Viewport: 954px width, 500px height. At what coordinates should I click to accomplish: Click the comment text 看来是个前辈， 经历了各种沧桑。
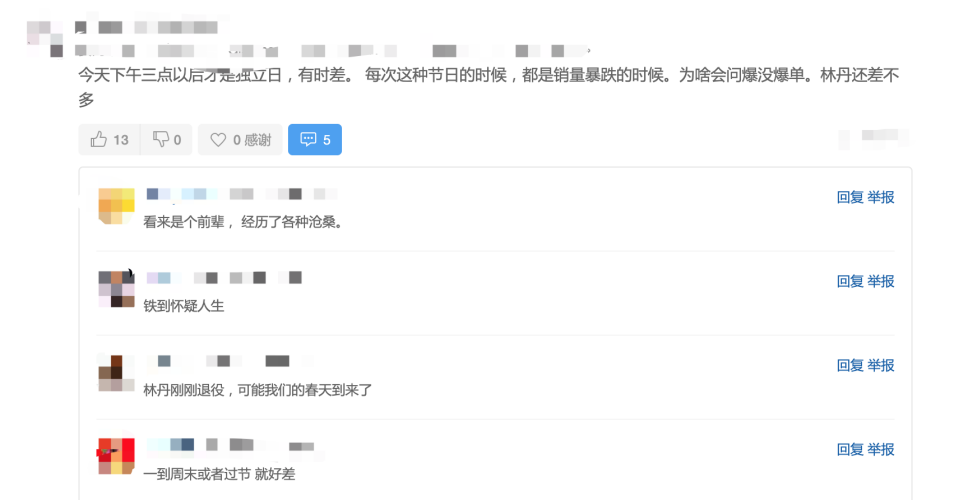pos(243,222)
